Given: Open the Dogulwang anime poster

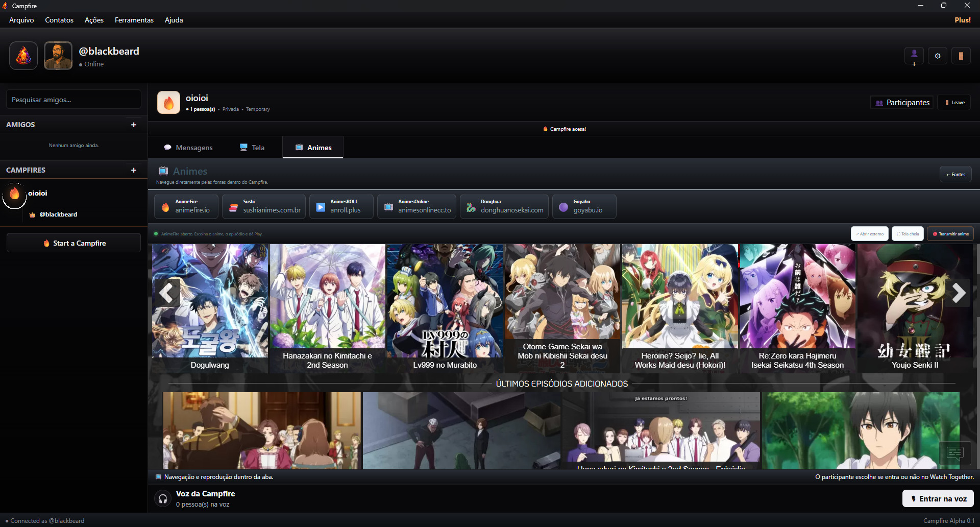Looking at the screenshot, I should (210, 308).
